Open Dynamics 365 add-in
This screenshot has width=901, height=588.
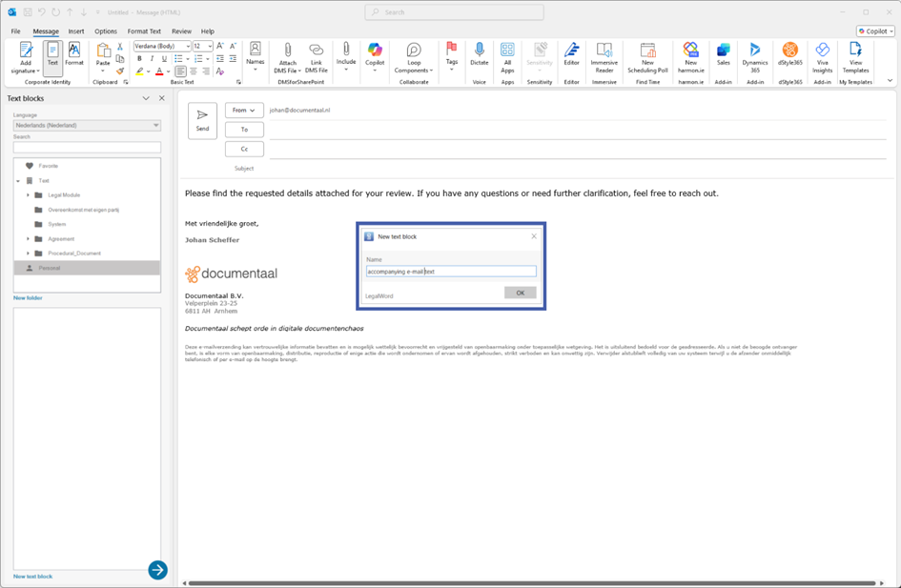(755, 58)
